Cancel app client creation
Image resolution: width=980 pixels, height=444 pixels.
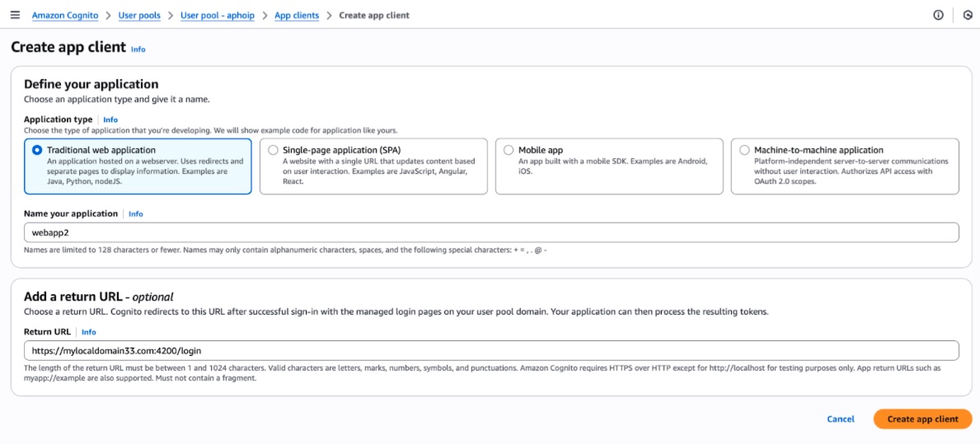[840, 418]
